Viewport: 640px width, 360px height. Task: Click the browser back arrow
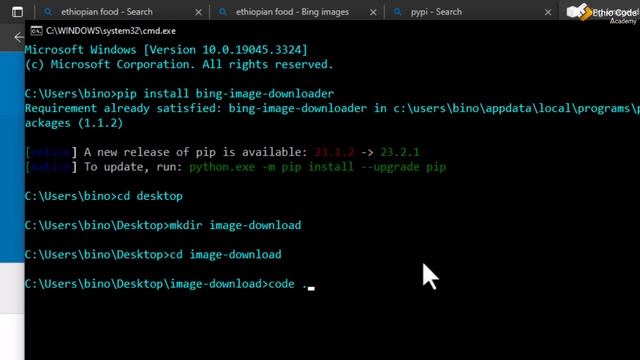click(x=19, y=37)
